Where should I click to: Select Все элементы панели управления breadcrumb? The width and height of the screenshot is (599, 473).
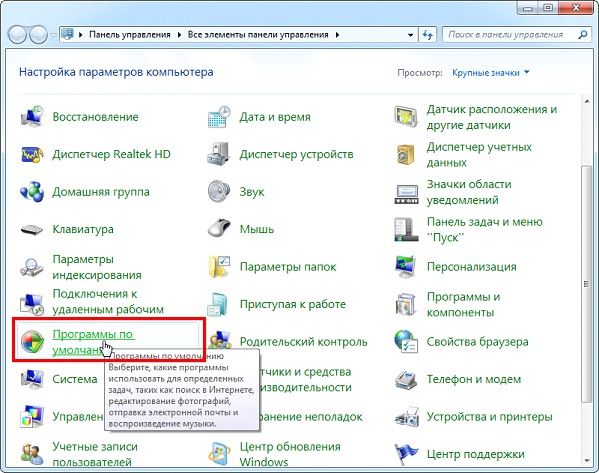tap(258, 35)
